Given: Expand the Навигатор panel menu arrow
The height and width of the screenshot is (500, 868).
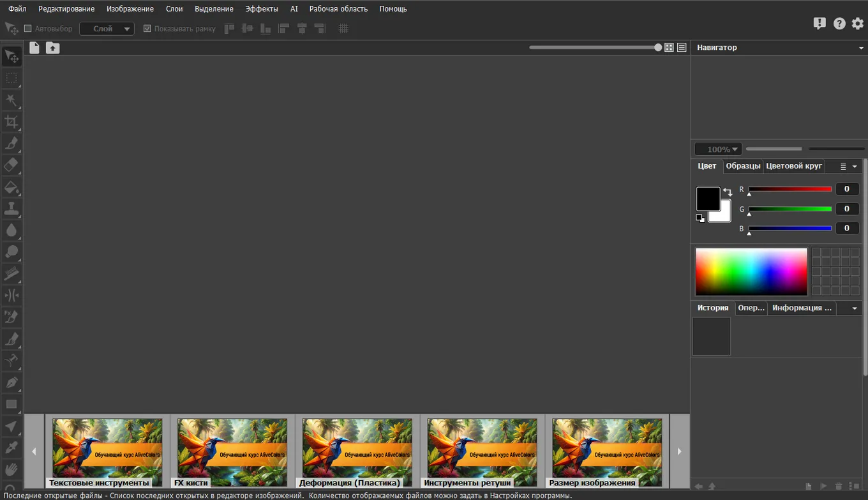Looking at the screenshot, I should coord(861,48).
